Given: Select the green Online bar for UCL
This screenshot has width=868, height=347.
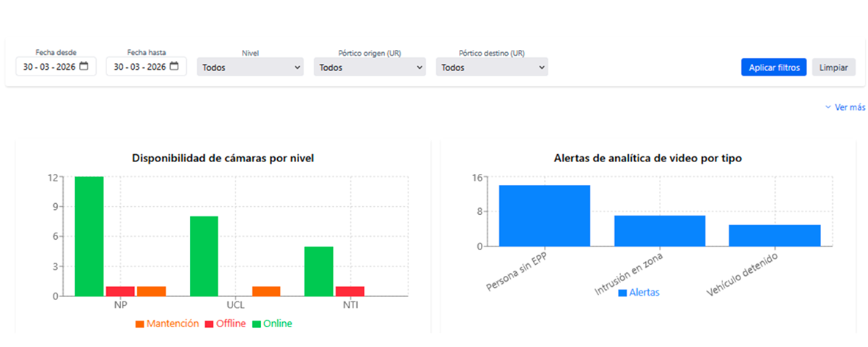Looking at the screenshot, I should [x=204, y=256].
